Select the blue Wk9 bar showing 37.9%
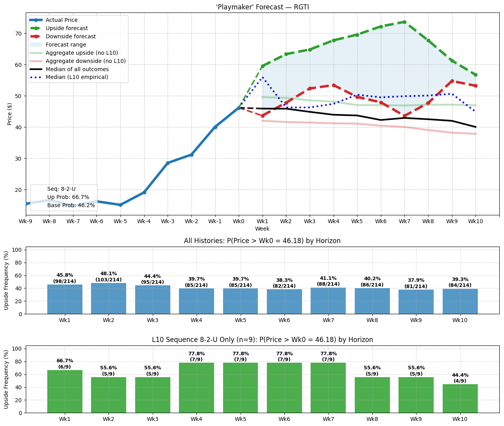The width and height of the screenshot is (504, 426). coord(416,301)
